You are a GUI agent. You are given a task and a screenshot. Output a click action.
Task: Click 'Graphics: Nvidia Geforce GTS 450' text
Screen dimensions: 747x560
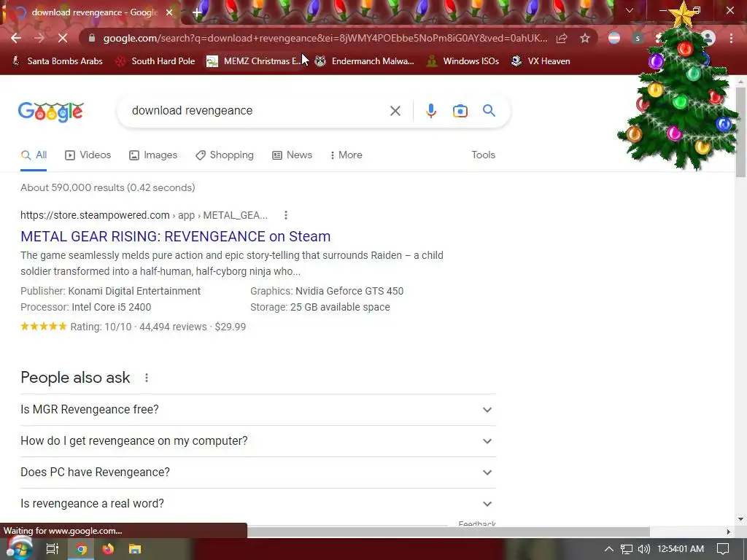pos(327,291)
